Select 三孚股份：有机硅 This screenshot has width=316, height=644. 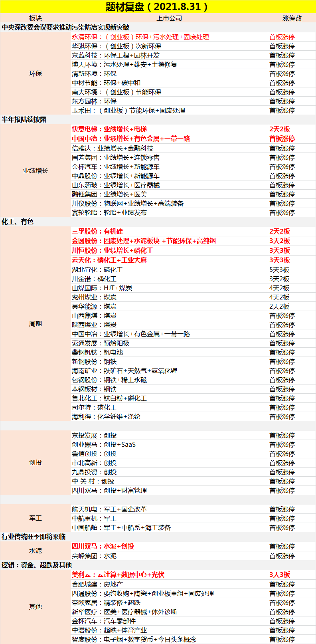pyautogui.click(x=97, y=232)
